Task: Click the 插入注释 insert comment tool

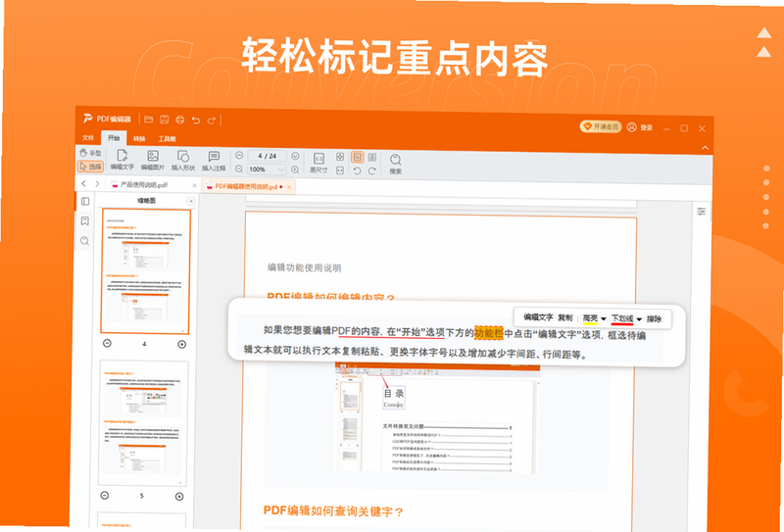Action: (x=214, y=161)
